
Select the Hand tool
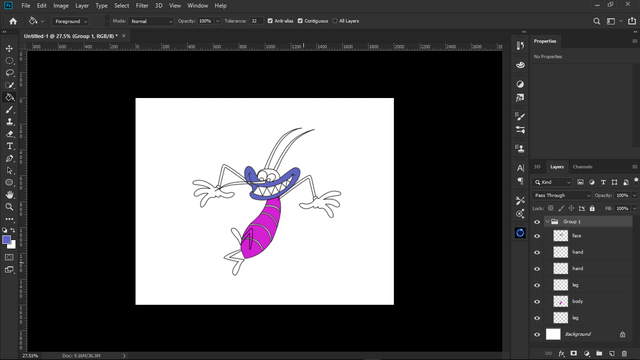point(9,195)
